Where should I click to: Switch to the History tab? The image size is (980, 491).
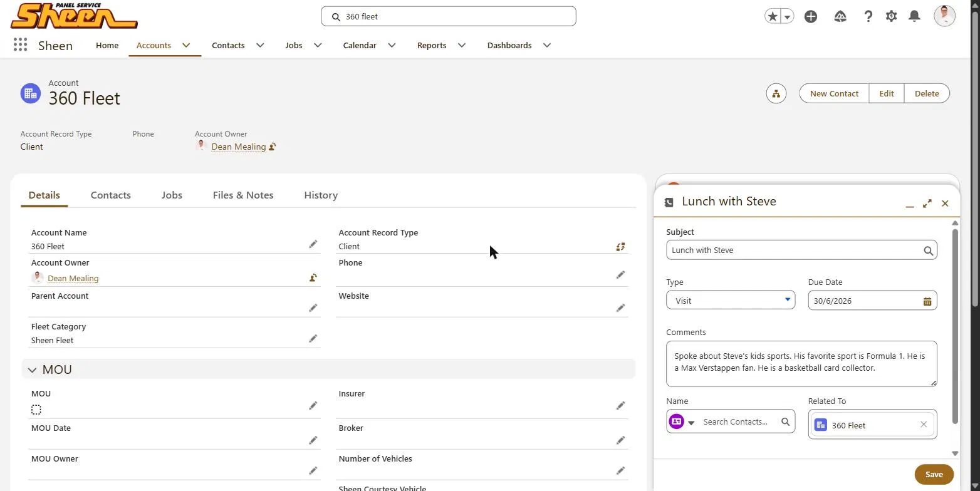pyautogui.click(x=321, y=195)
